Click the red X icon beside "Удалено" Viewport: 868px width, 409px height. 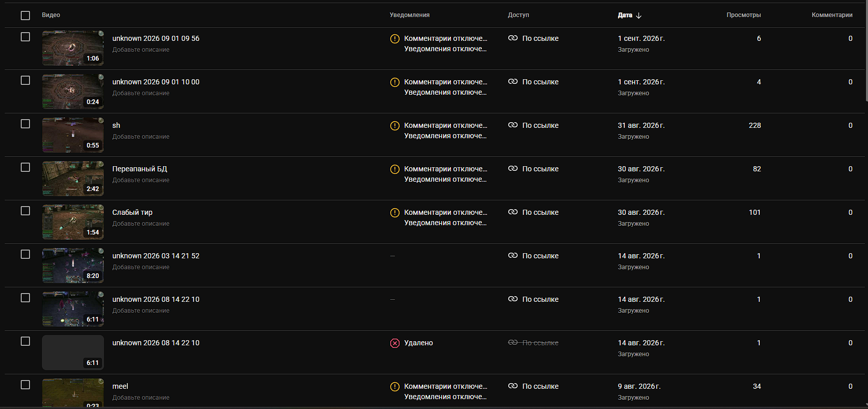(x=395, y=343)
